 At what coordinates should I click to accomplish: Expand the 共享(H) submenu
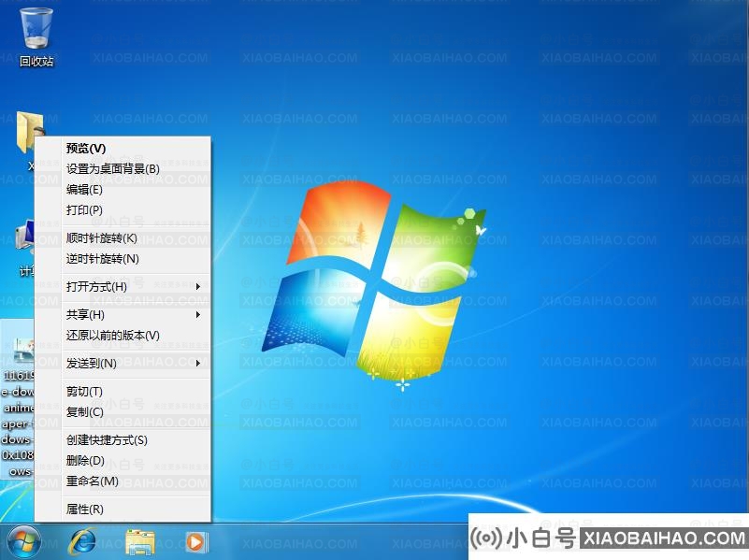tap(123, 315)
